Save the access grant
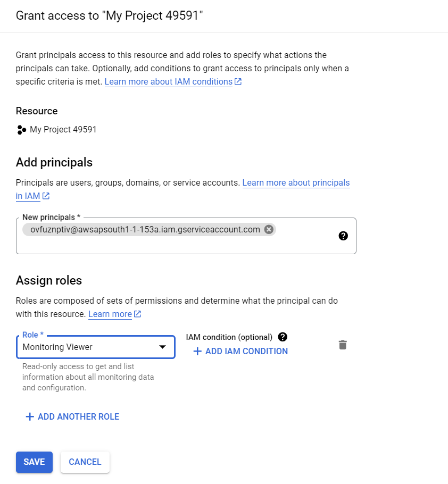448x484 pixels. pyautogui.click(x=34, y=462)
